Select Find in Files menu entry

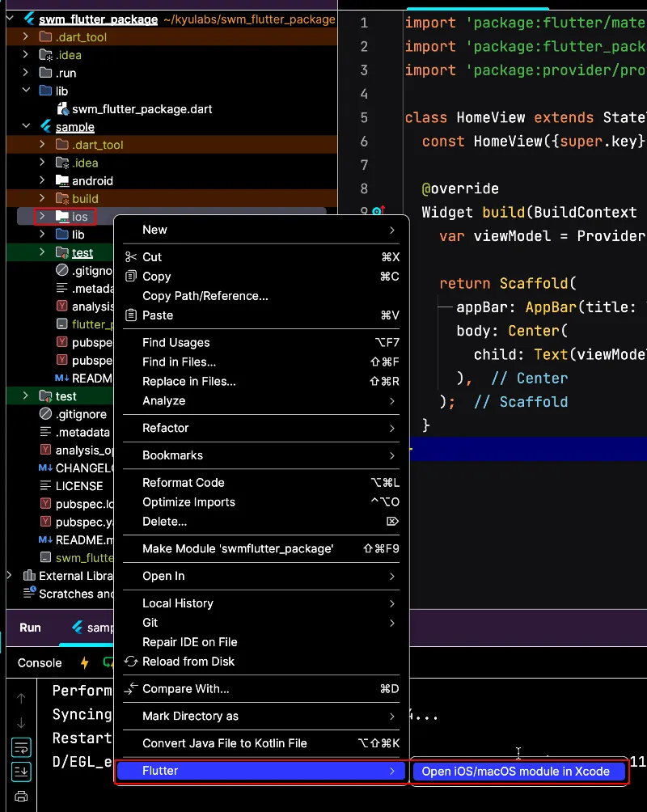point(179,362)
